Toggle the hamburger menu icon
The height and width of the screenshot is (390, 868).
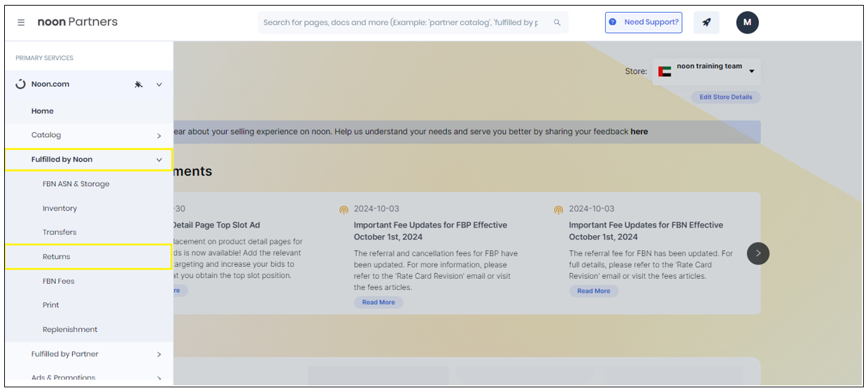pyautogui.click(x=21, y=22)
